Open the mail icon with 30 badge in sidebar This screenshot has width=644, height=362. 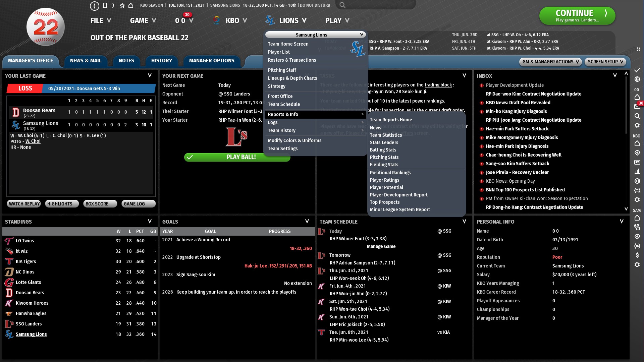pyautogui.click(x=637, y=106)
